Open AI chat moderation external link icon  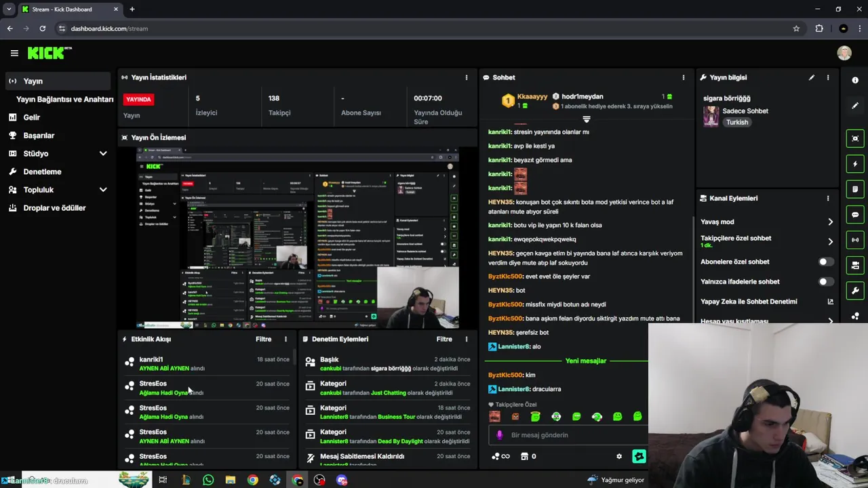tap(830, 302)
